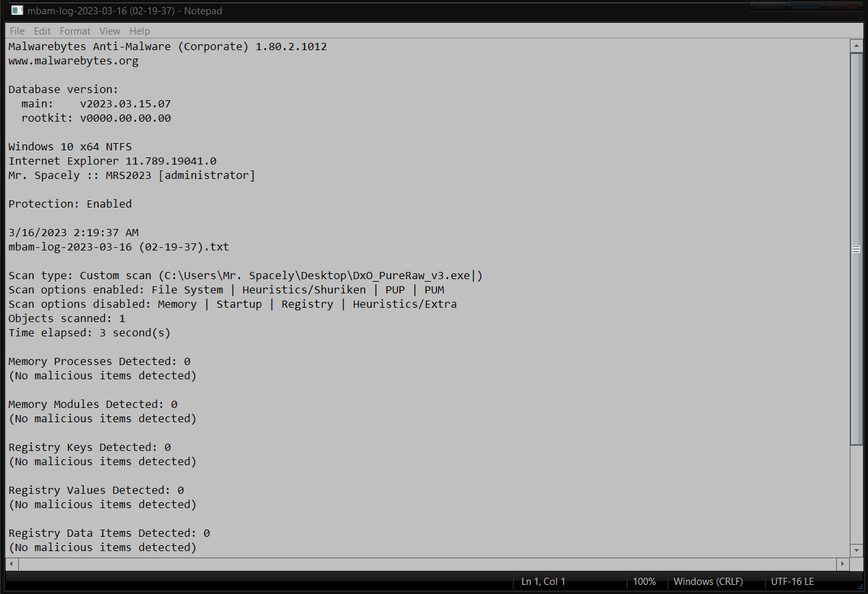Click the 'Objects scanned: 1' line
868x594 pixels.
67,319
